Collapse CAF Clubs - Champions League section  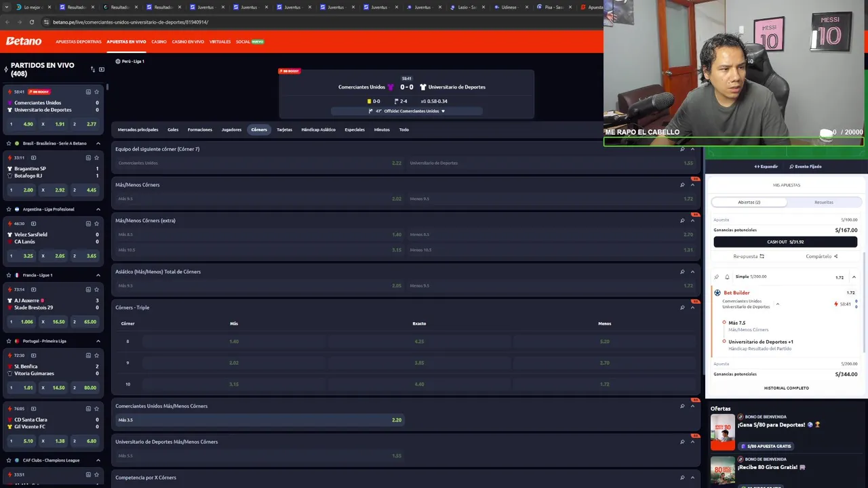coord(98,460)
